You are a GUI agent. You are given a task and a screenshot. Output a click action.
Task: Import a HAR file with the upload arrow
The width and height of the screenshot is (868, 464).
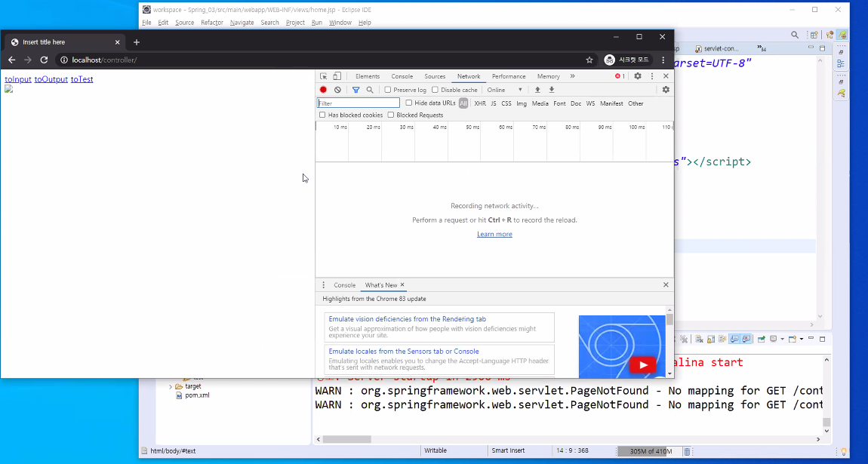pyautogui.click(x=537, y=90)
